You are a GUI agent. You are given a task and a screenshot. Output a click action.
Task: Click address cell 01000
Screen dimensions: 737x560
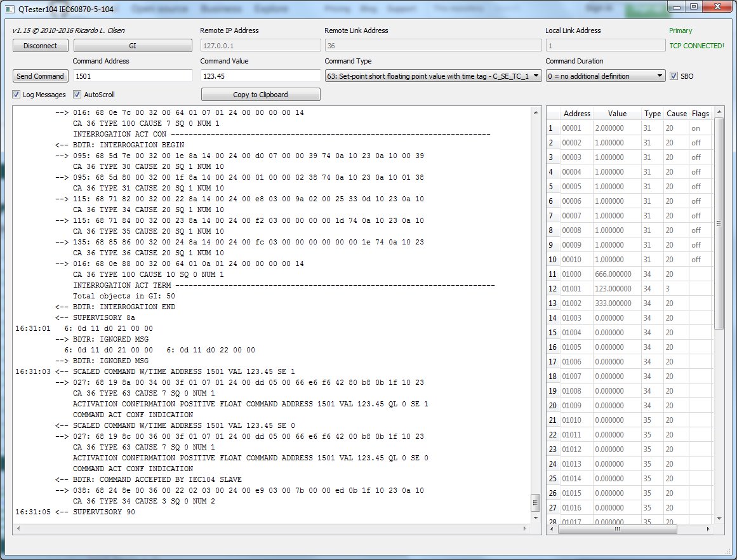click(576, 274)
